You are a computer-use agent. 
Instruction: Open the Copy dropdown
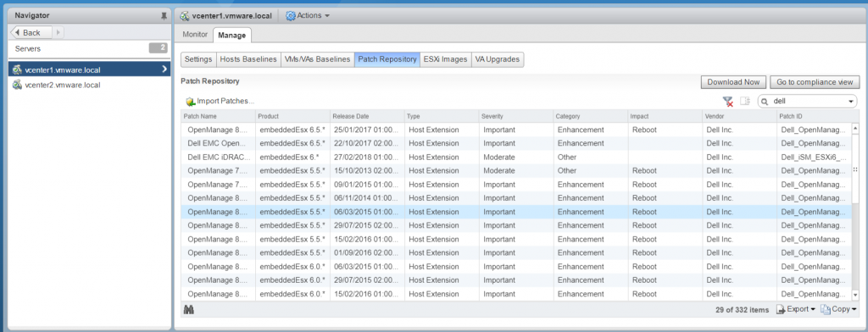838,309
